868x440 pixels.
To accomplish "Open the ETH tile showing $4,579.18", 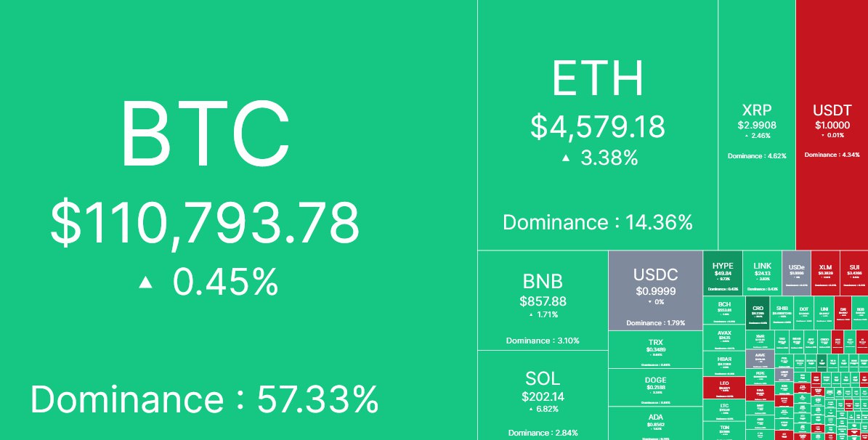I will tap(598, 125).
